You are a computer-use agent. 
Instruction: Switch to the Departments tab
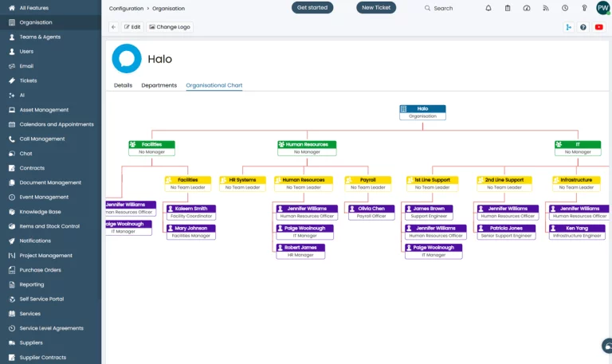(x=159, y=85)
